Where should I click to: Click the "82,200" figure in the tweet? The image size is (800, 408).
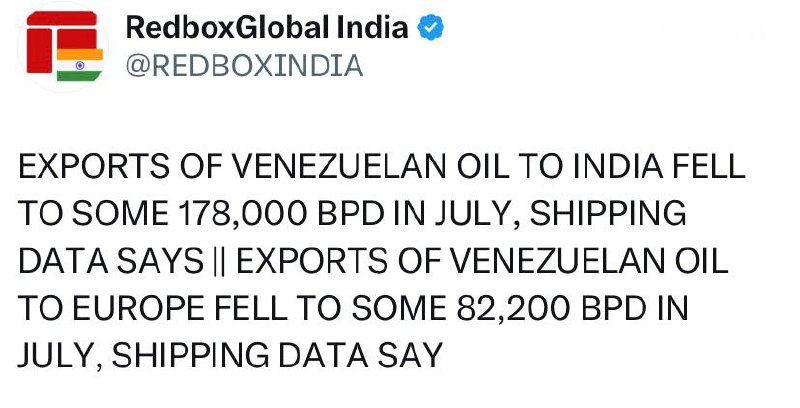513,309
